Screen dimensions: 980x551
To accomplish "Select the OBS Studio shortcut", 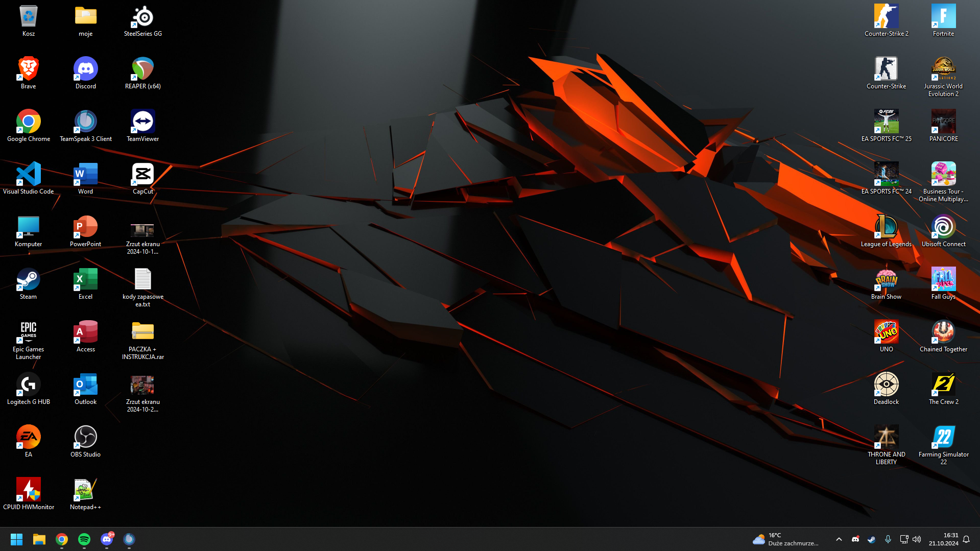I will 86,442.
